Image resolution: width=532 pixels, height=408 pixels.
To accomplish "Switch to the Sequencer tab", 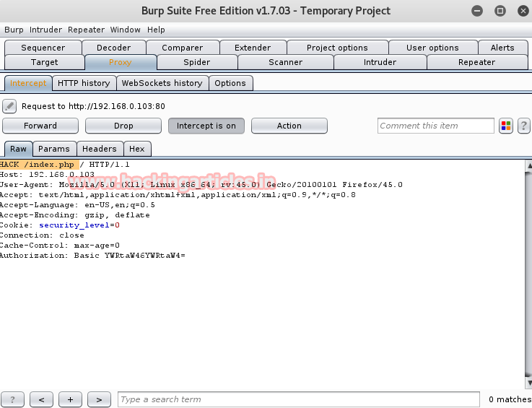I will 43,48.
